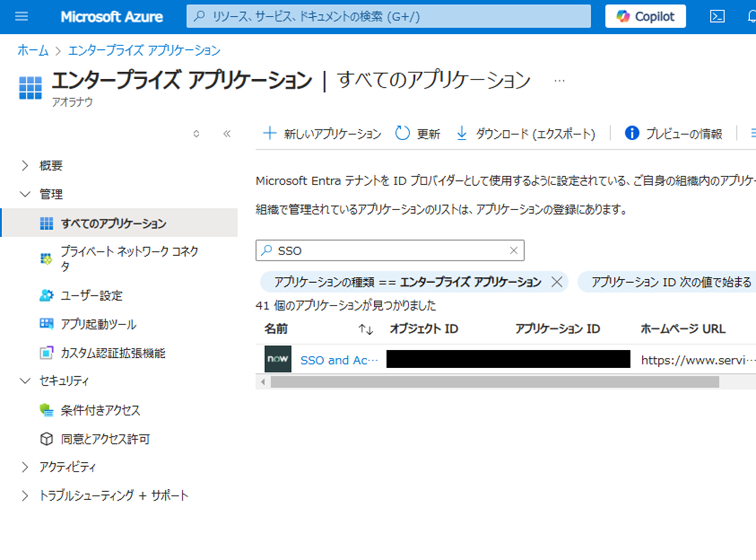This screenshot has height=560, width=756.
Task: Click the https://www.servi… homepage URL cell
Action: click(698, 360)
